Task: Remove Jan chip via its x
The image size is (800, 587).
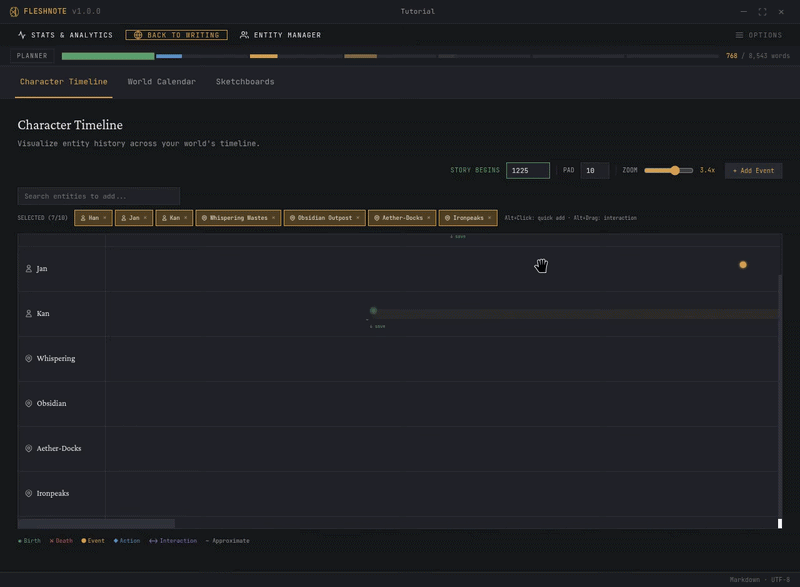Action: (145, 218)
